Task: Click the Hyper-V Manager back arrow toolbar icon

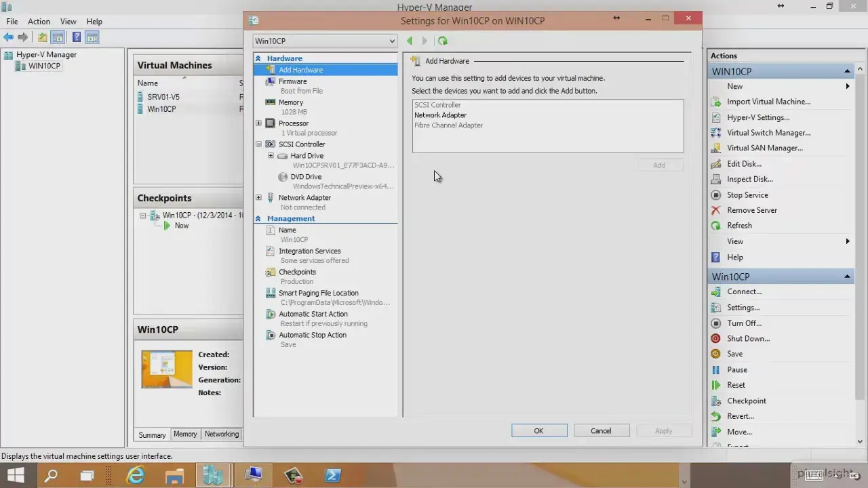Action: tap(8, 37)
